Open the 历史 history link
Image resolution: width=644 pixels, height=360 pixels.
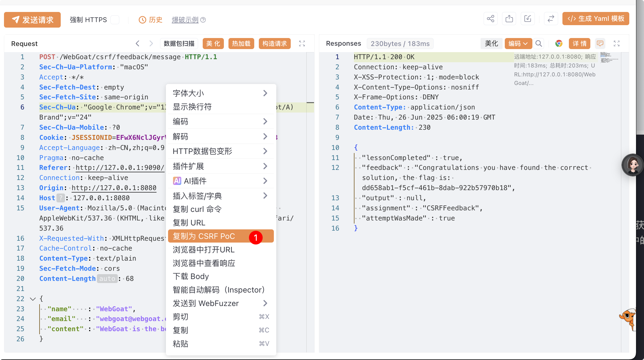coord(151,20)
